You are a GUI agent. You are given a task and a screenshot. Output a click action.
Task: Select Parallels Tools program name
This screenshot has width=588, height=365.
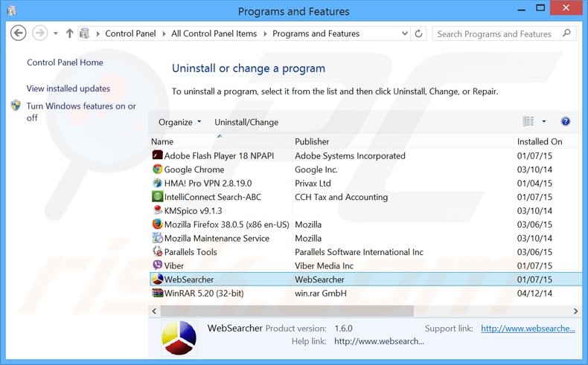191,252
